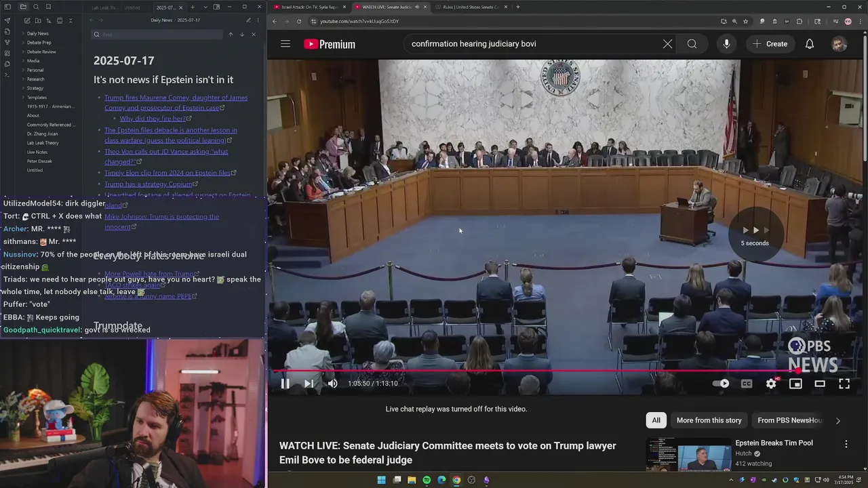Expand more filter chips with arrow
The height and width of the screenshot is (488, 868).
837,421
